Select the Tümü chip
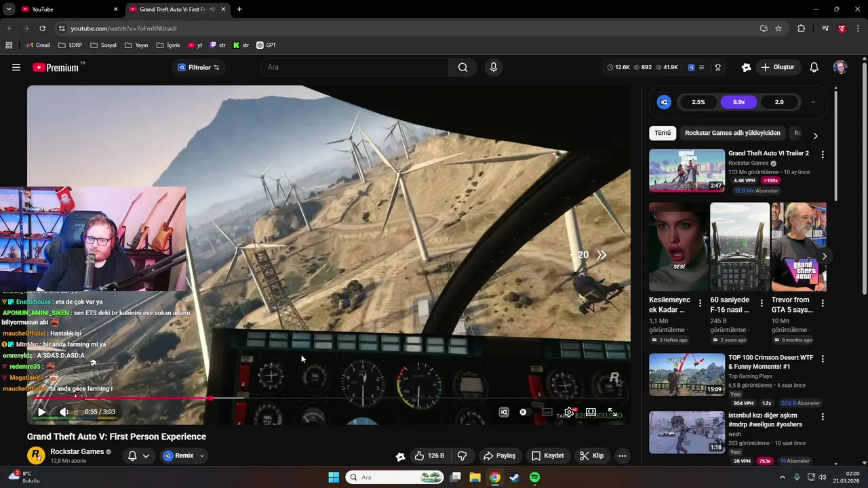868x488 pixels. pyautogui.click(x=663, y=133)
